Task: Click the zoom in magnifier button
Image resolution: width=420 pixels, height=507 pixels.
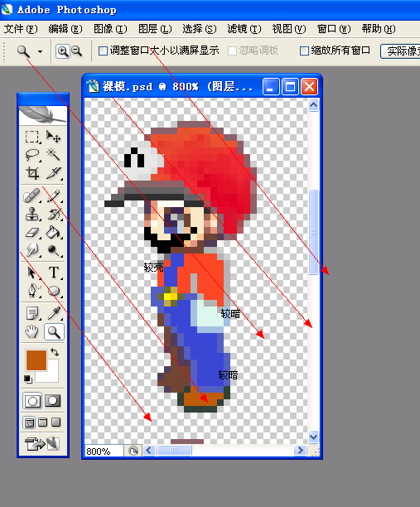Action: 63,51
